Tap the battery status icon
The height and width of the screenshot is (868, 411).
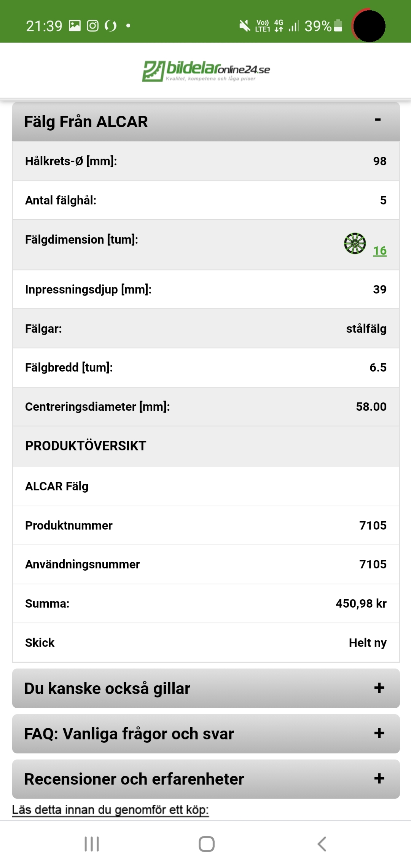point(338,26)
